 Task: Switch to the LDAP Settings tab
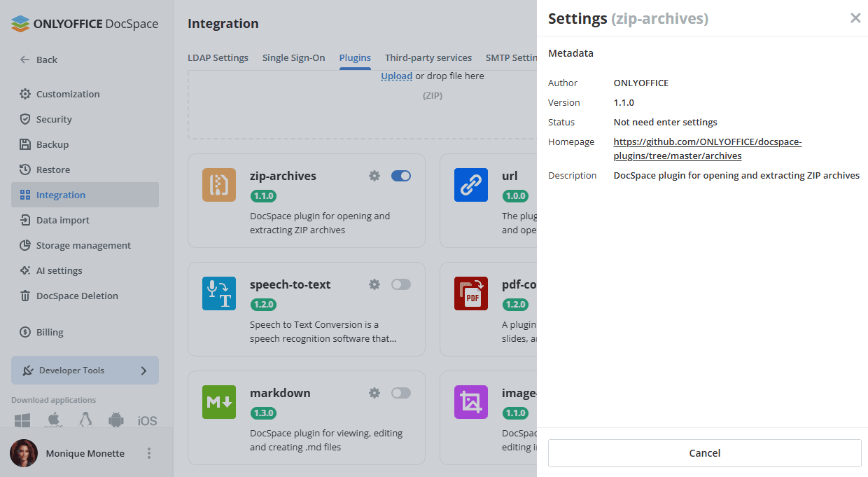click(218, 57)
